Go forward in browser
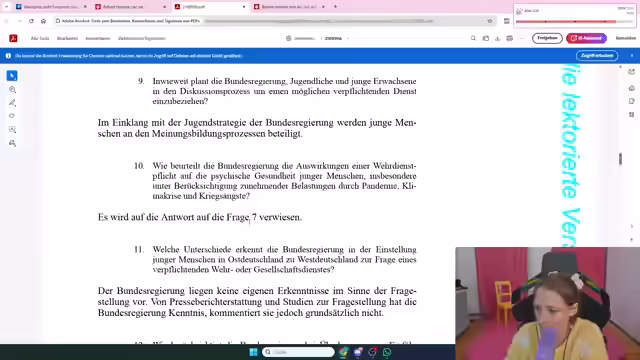This screenshot has width=640, height=360. [19, 21]
